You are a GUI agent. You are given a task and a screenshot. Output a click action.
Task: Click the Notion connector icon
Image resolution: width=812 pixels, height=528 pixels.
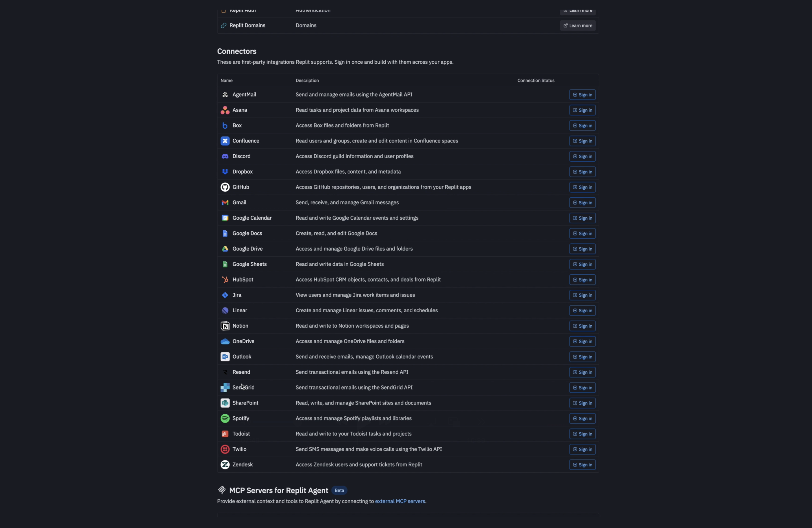tap(225, 326)
